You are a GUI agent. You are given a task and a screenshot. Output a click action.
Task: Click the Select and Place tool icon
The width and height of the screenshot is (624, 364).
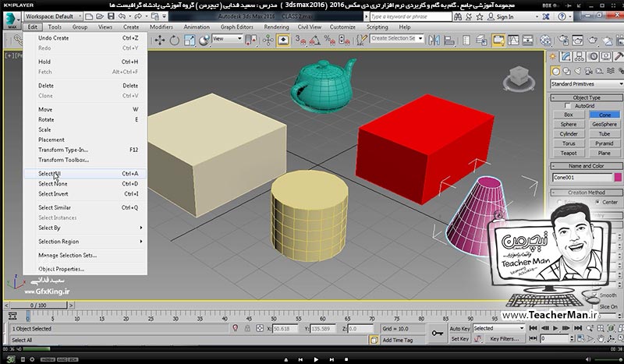click(x=204, y=41)
